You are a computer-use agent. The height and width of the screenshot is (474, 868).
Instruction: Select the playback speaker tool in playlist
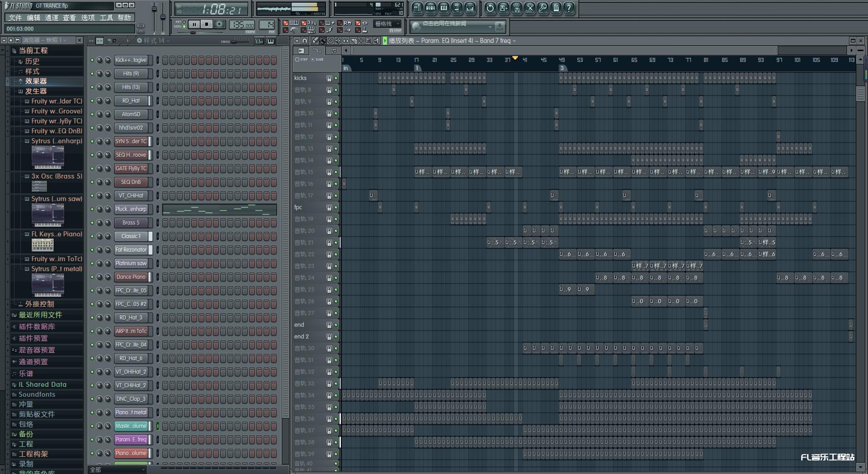click(377, 41)
